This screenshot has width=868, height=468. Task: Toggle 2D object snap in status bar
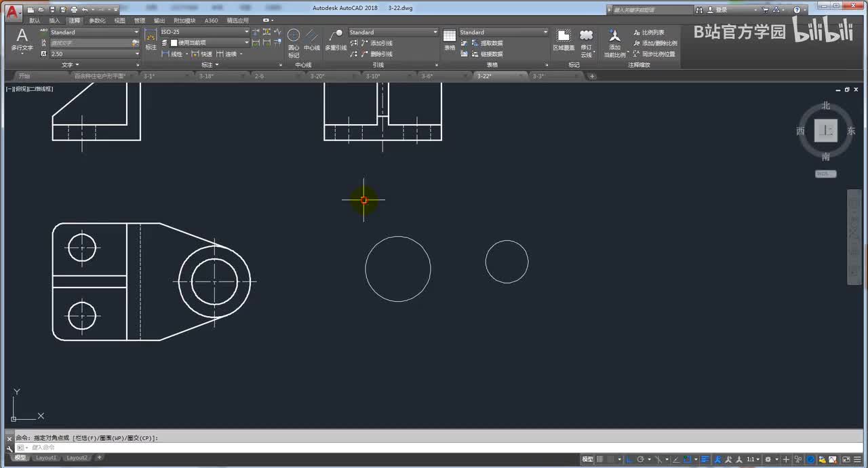(x=687, y=459)
